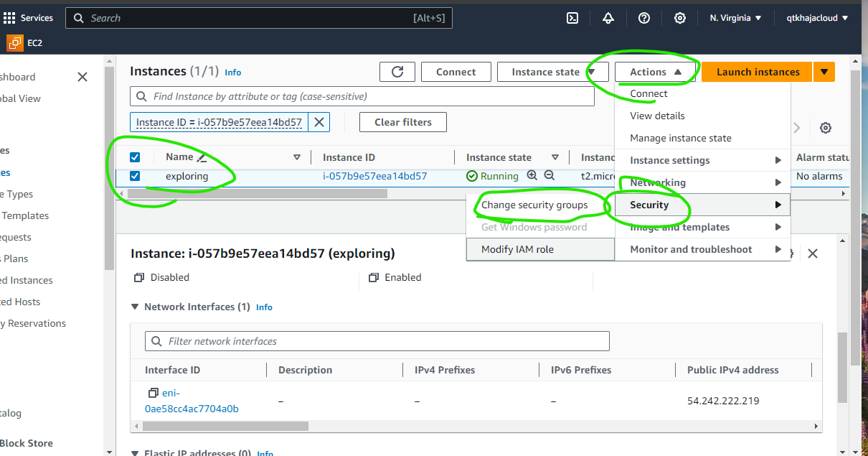Click the Filter network interfaces field
Screen dimensions: 868x456
pos(377,340)
